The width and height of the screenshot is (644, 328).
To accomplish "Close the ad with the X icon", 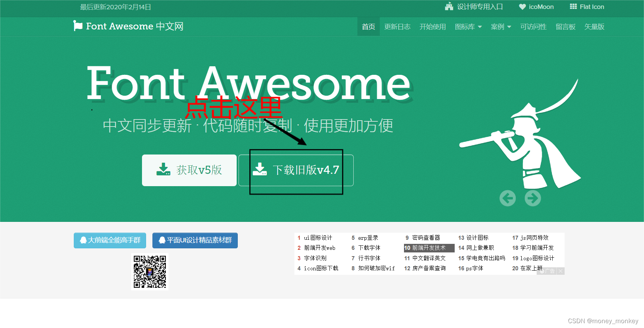I will coord(561,271).
